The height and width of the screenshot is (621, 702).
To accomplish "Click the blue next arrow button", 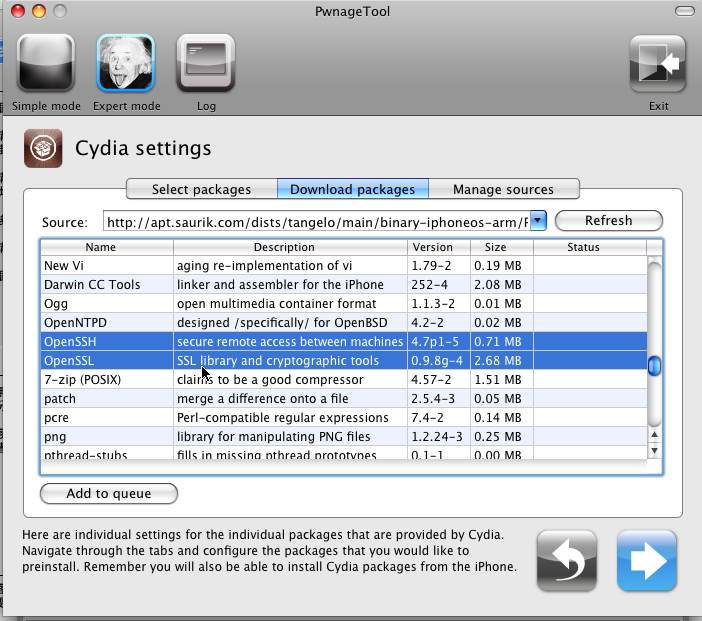I will click(646, 561).
